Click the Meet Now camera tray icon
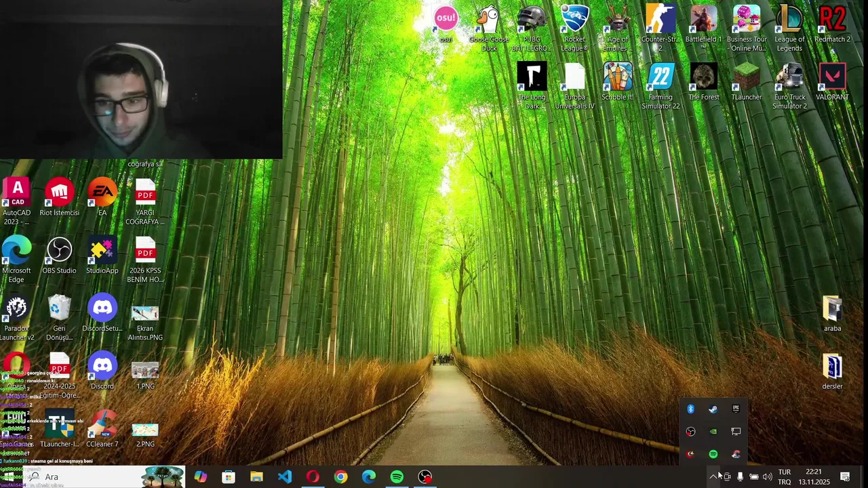The height and width of the screenshot is (488, 868). tap(726, 477)
